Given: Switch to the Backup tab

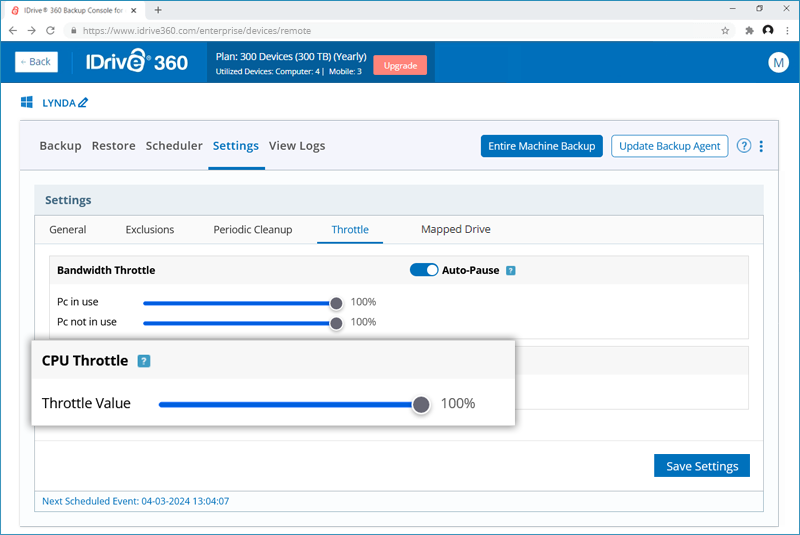Looking at the screenshot, I should tap(60, 146).
